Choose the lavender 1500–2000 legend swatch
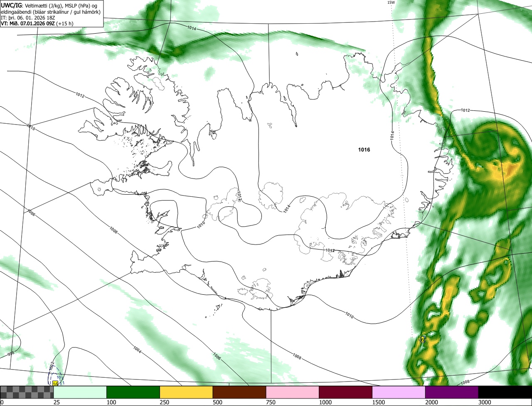Image resolution: width=532 pixels, height=406 pixels. pos(399,392)
